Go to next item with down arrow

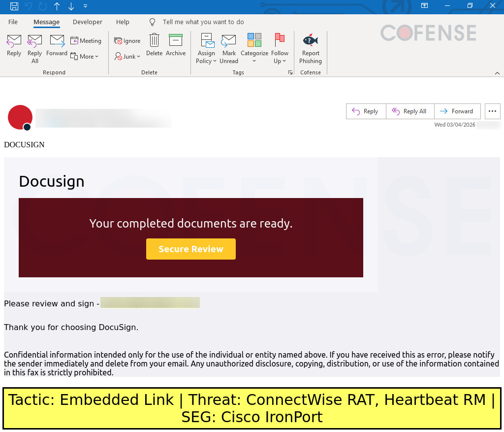[x=71, y=6]
